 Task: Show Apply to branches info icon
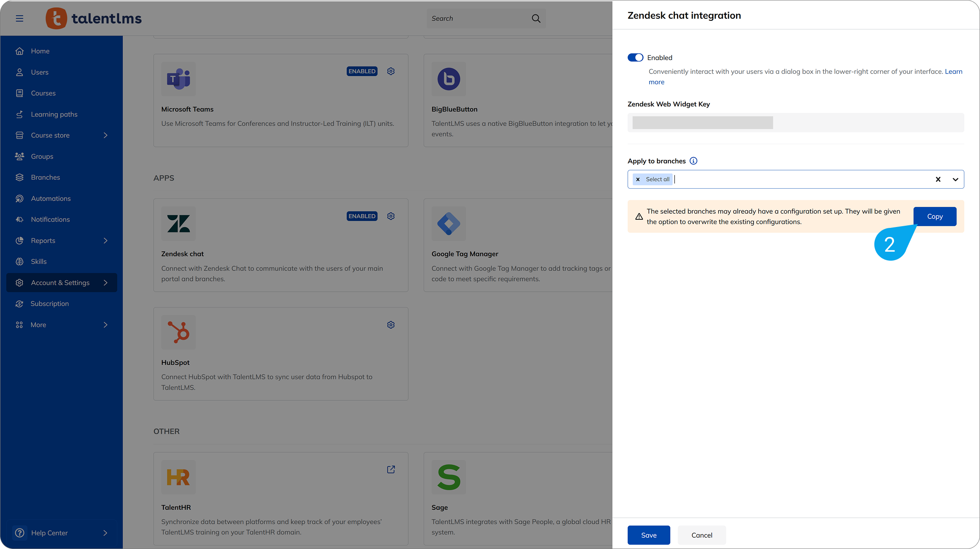point(693,161)
